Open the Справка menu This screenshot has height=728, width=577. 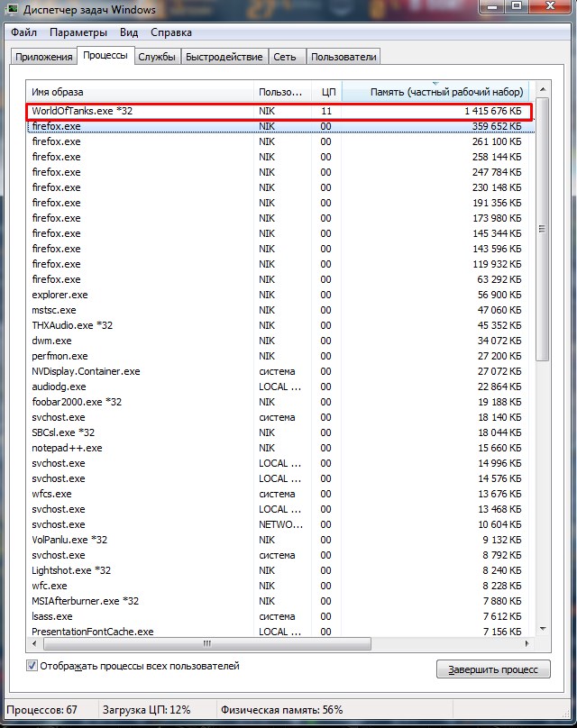[171, 32]
